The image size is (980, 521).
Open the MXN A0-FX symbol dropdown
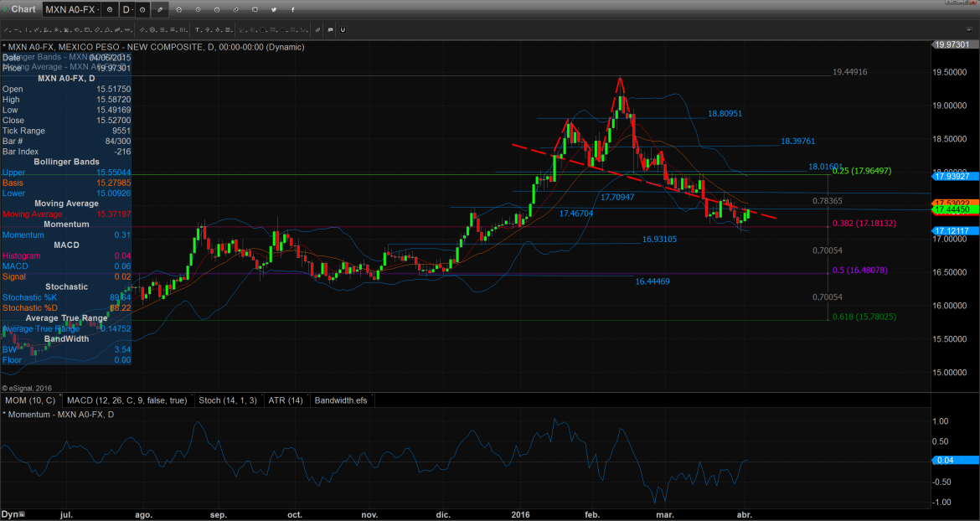click(72, 9)
